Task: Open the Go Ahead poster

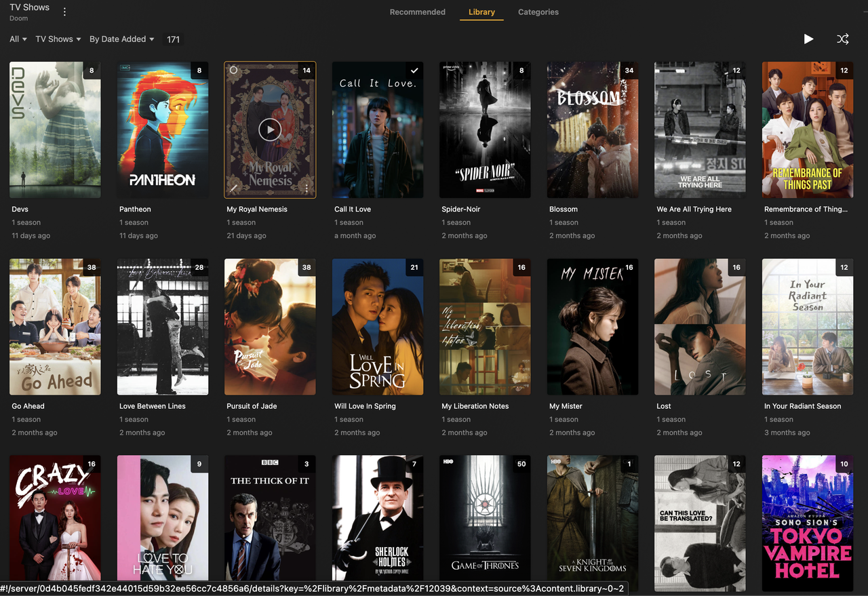Action: pyautogui.click(x=55, y=327)
